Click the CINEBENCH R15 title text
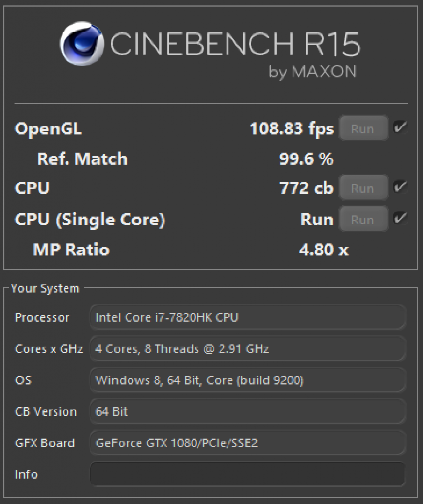The image size is (423, 504). click(x=235, y=44)
